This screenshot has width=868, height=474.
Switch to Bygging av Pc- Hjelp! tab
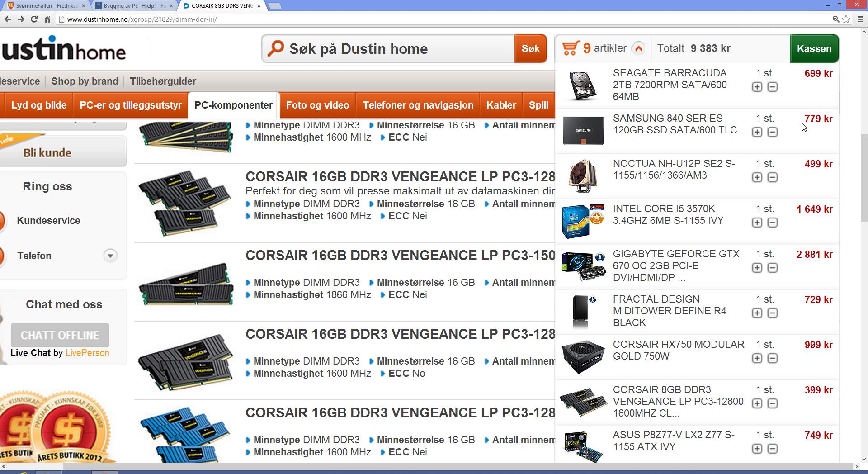point(134,6)
